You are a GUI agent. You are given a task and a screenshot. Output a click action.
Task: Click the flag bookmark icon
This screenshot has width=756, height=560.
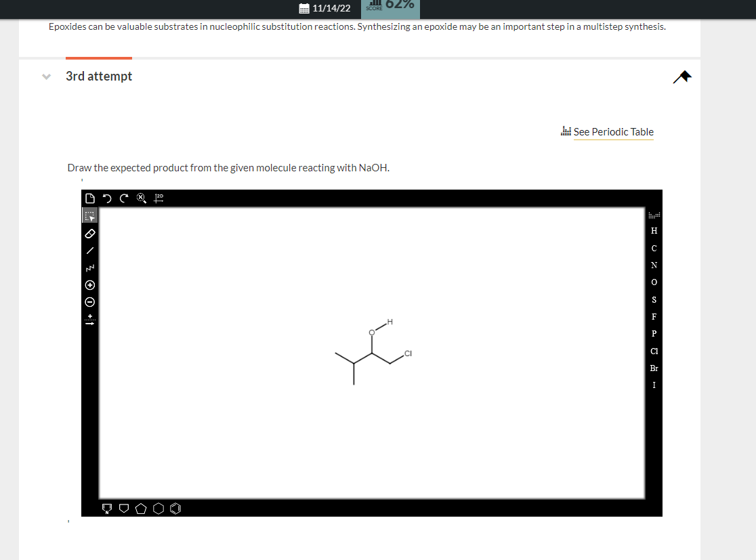(x=682, y=77)
